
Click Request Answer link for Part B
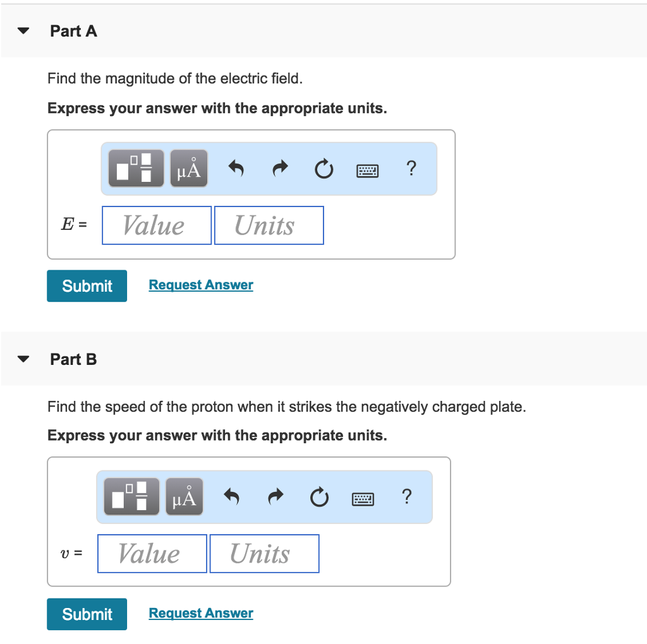(x=201, y=613)
